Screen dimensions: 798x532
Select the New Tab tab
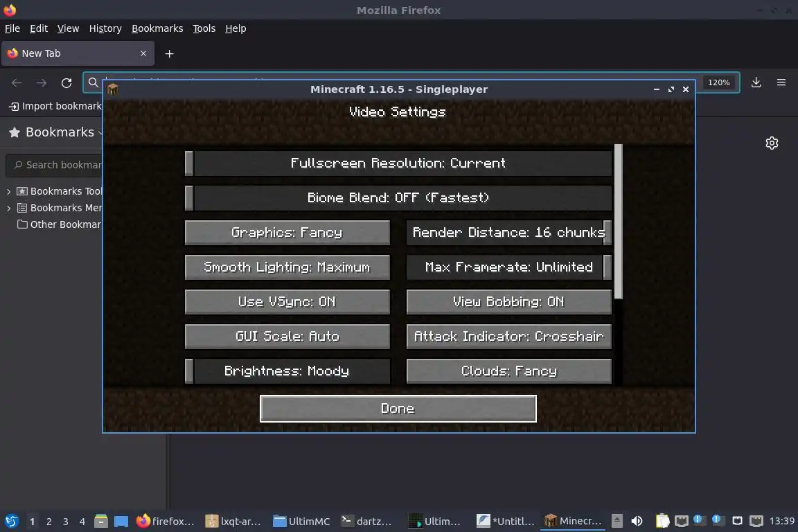(78, 53)
